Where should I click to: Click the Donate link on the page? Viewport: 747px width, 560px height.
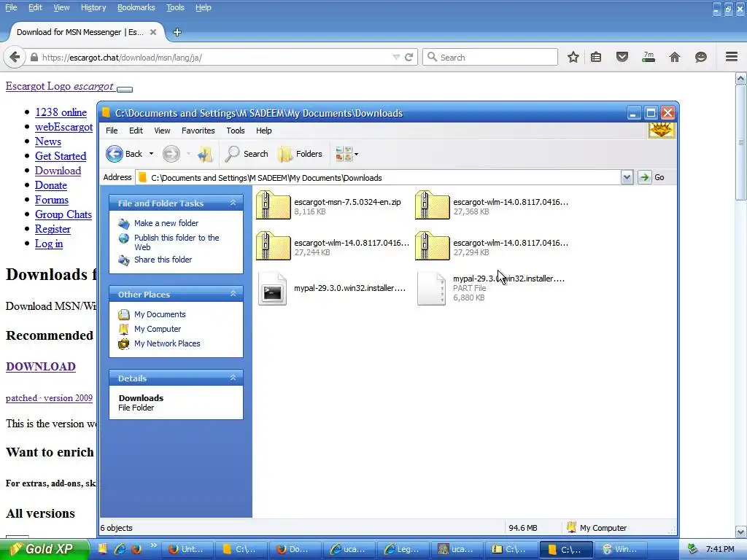click(51, 185)
